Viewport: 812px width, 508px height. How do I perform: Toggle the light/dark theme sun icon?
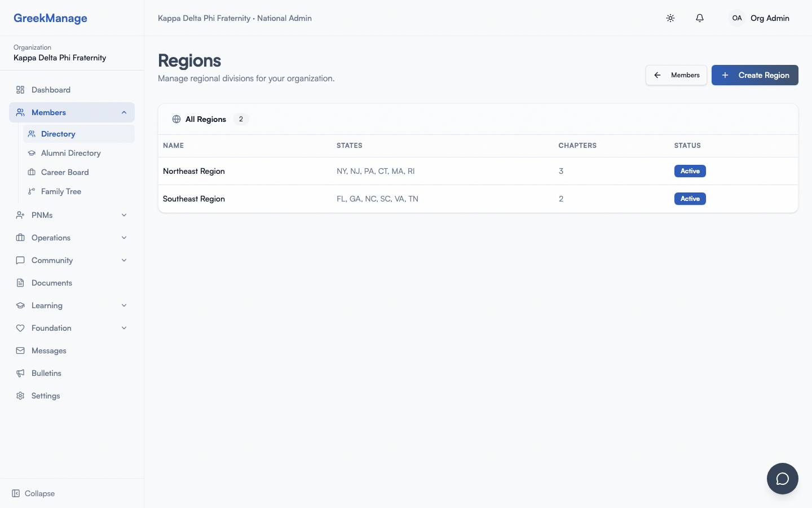click(670, 18)
